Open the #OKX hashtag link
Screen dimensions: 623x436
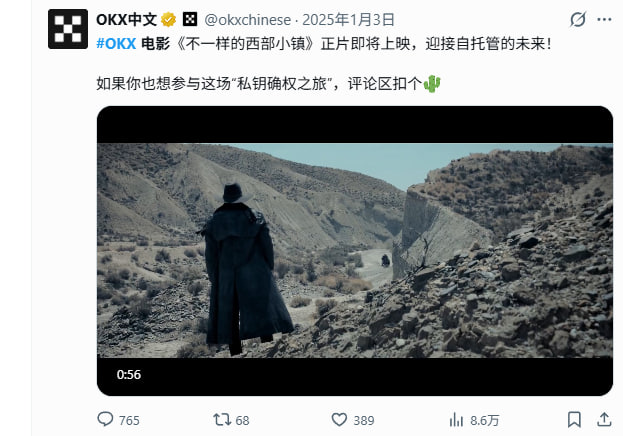pos(116,44)
